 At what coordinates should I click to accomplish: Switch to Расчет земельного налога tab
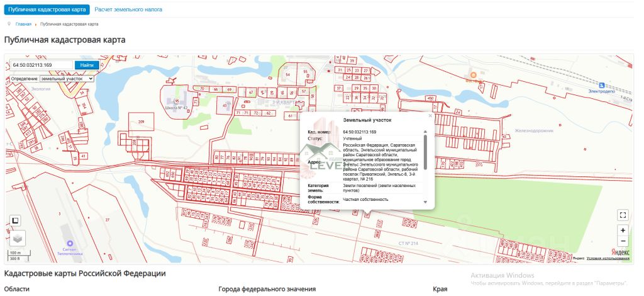click(128, 9)
